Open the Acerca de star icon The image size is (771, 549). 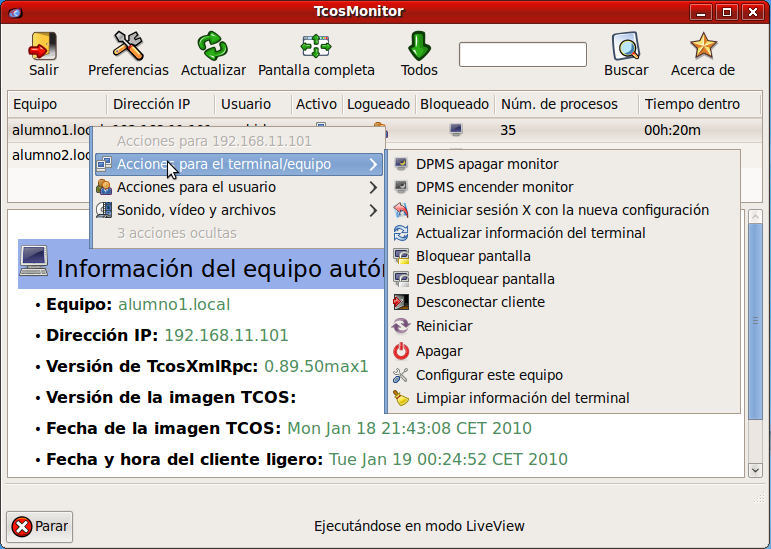(x=703, y=47)
